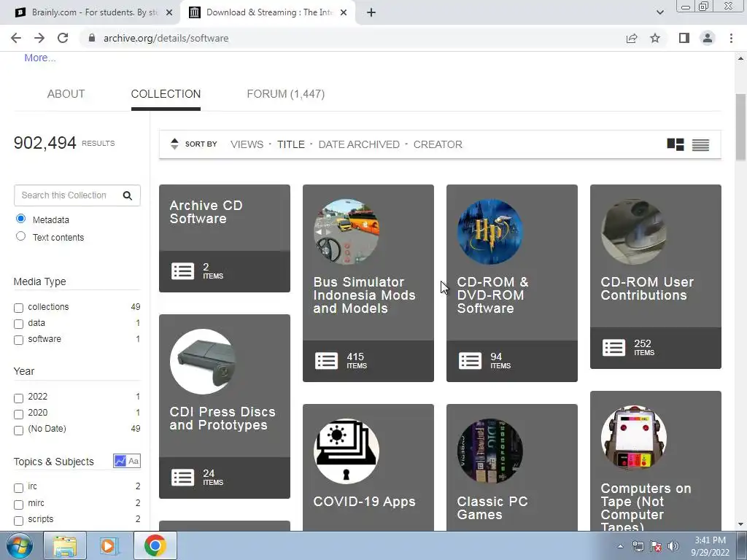Click the address bar URL

[x=166, y=38]
